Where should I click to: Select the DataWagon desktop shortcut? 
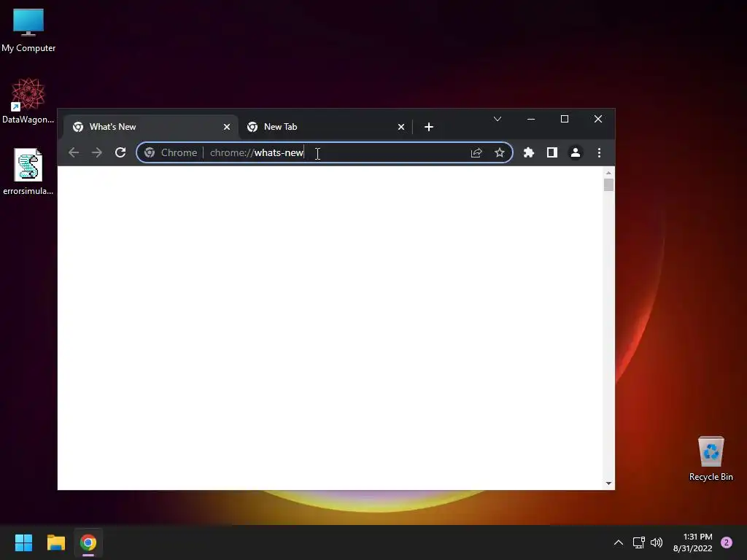(28, 101)
